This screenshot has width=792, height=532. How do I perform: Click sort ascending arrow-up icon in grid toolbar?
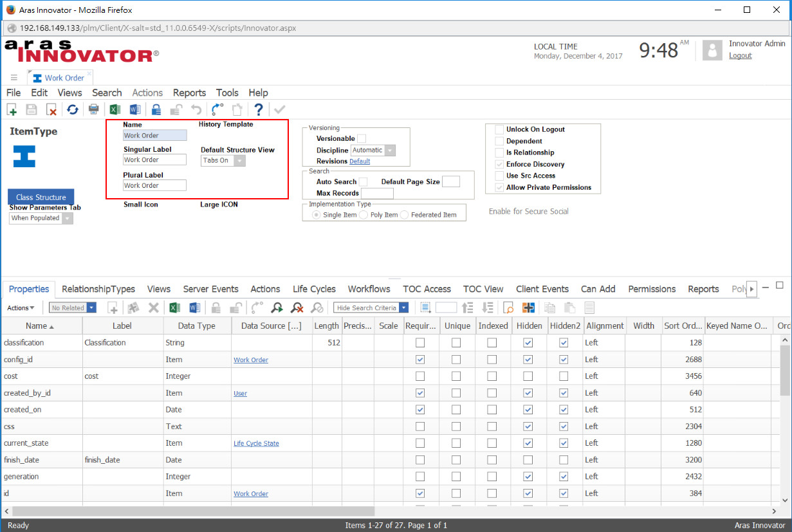click(468, 307)
